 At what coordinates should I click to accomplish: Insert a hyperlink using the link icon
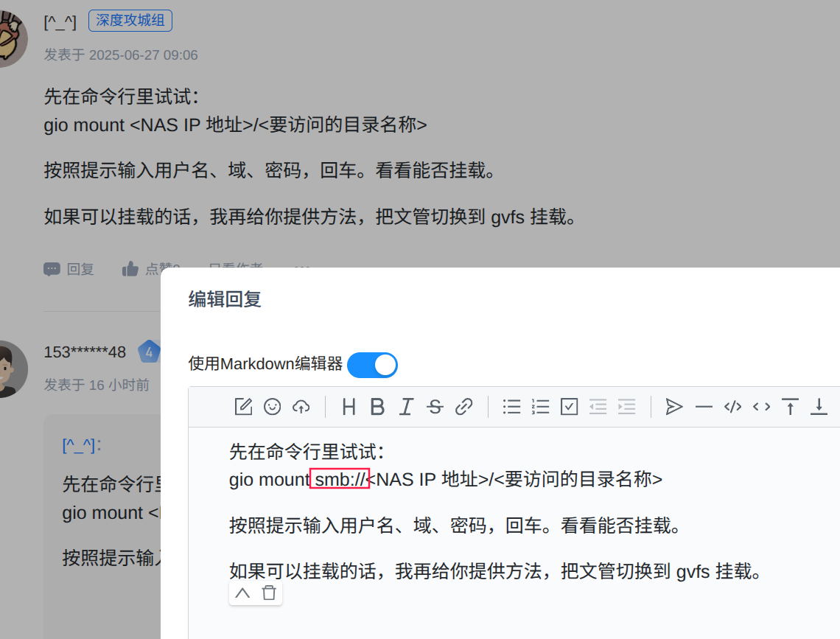click(464, 407)
